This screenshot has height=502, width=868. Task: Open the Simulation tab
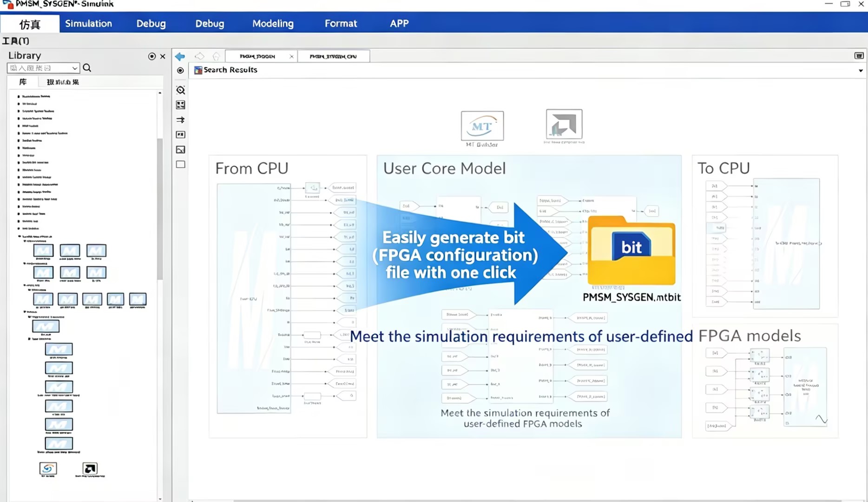88,24
